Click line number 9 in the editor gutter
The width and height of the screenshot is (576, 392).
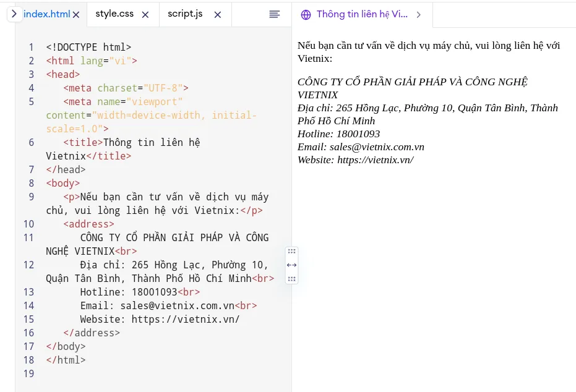(x=31, y=197)
